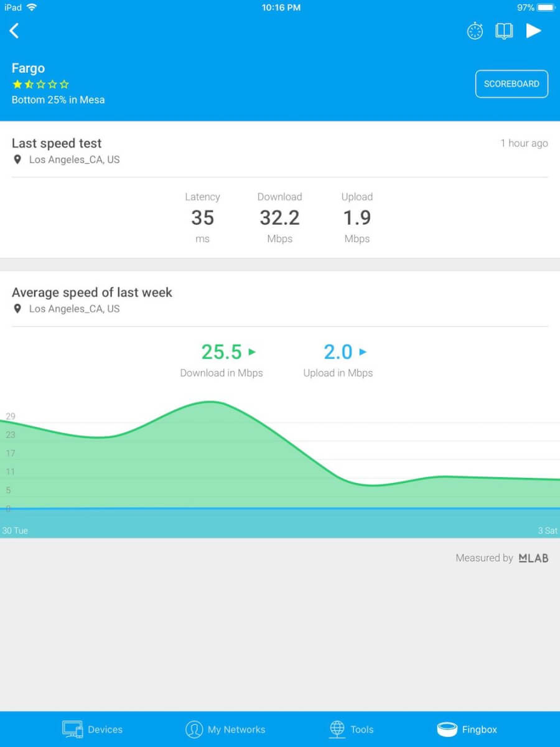
Task: Open the stopwatch schedule icon
Action: (x=475, y=31)
